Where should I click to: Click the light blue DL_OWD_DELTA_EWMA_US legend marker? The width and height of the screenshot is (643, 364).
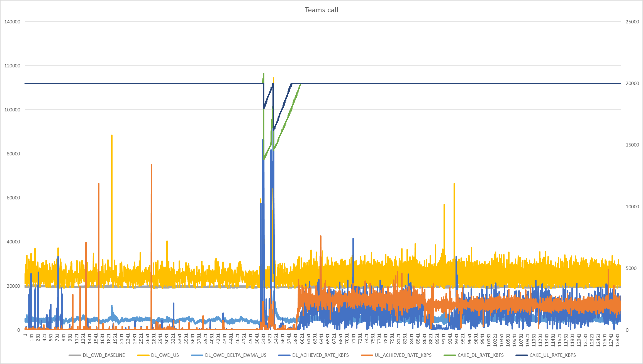197,355
